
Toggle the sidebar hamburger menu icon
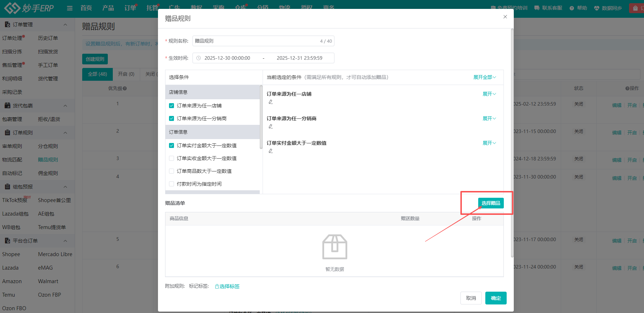pyautogui.click(x=70, y=8)
